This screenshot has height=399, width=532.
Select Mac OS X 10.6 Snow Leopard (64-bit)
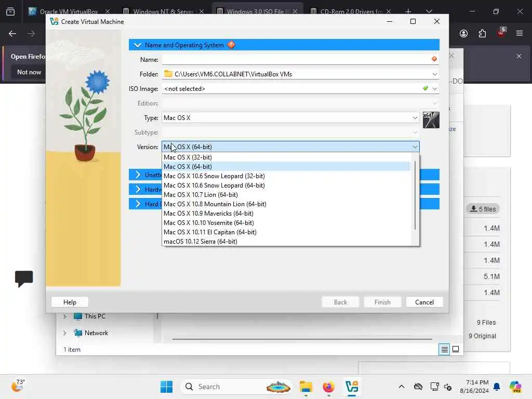click(x=287, y=185)
